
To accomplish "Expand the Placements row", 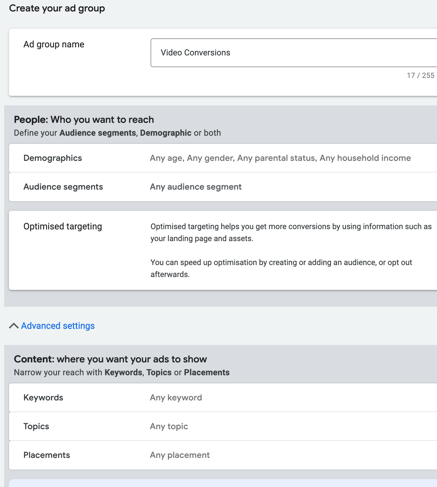I will point(223,455).
